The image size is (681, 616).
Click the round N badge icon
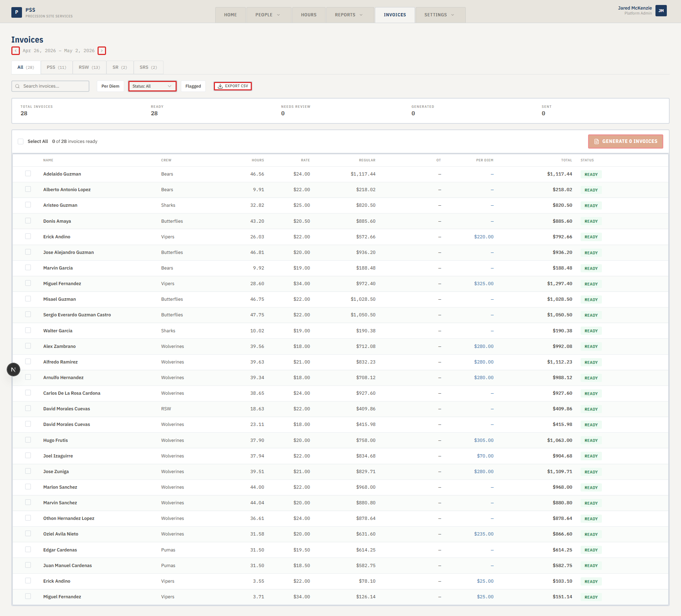coord(13,370)
